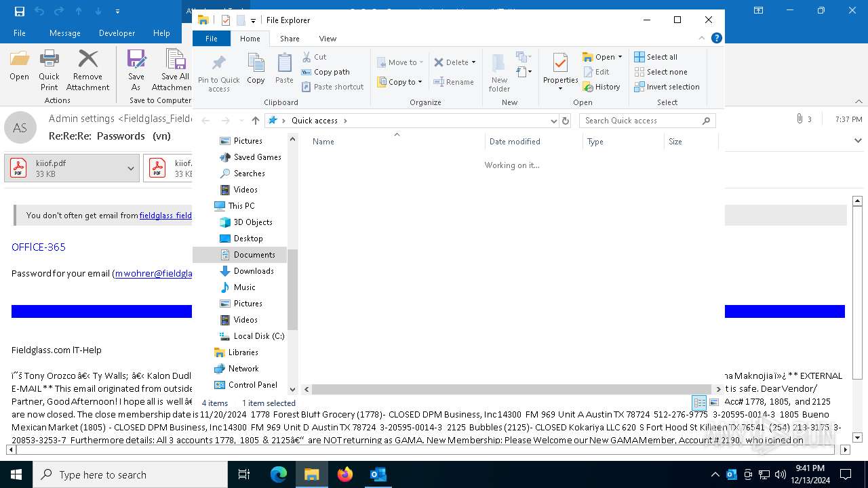Click horizontal scrollbar in file list
This screenshot has width=868, height=488.
coord(512,389)
